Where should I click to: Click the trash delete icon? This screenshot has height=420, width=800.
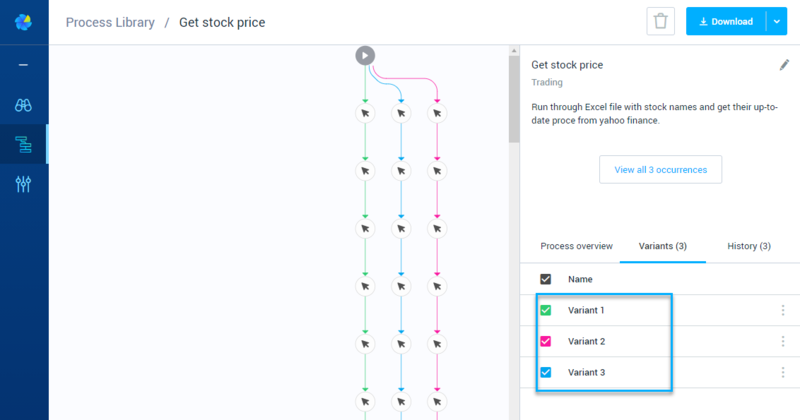pyautogui.click(x=660, y=21)
